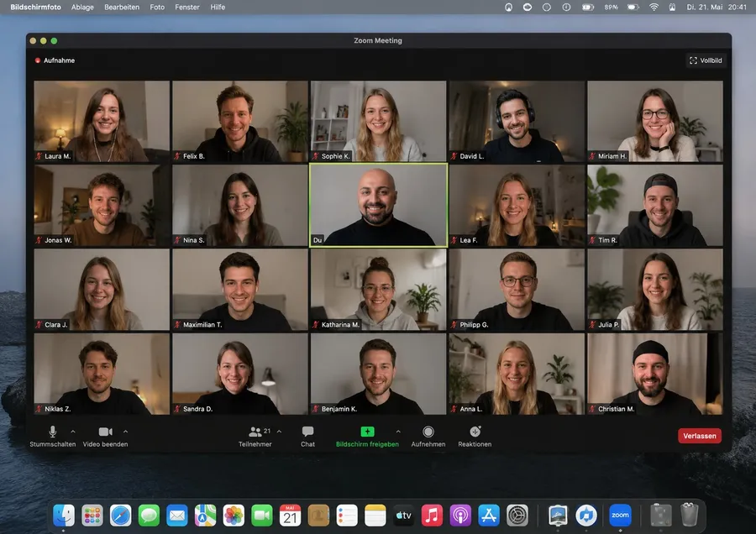The image size is (756, 534).
Task: Select Christian M. video tile
Action: coord(655,374)
